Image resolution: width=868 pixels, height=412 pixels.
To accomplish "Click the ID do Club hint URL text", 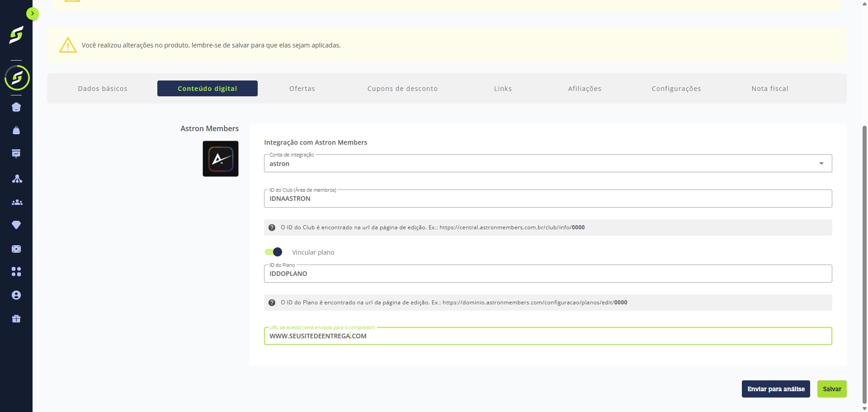I will pos(512,227).
